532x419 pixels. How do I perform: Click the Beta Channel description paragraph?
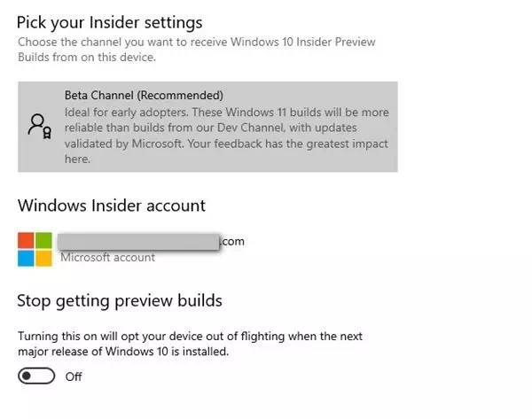point(227,136)
